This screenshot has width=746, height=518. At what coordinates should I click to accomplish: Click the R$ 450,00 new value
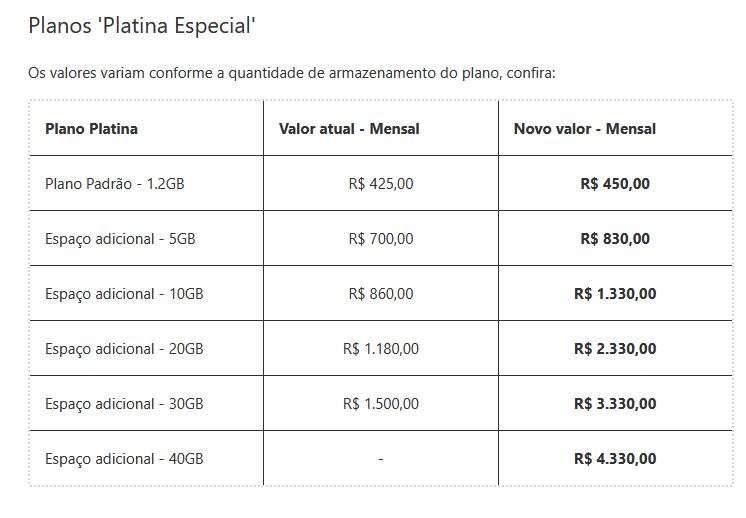[x=615, y=184]
